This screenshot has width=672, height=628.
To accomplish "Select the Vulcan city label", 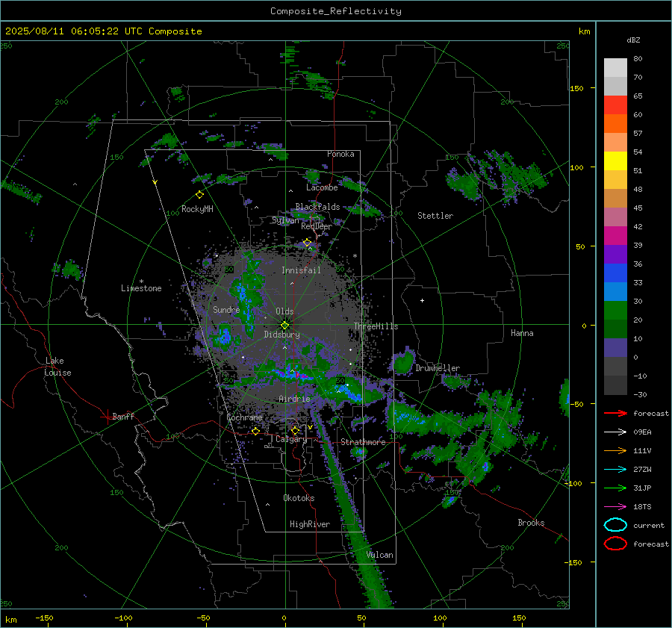I will pyautogui.click(x=379, y=555).
